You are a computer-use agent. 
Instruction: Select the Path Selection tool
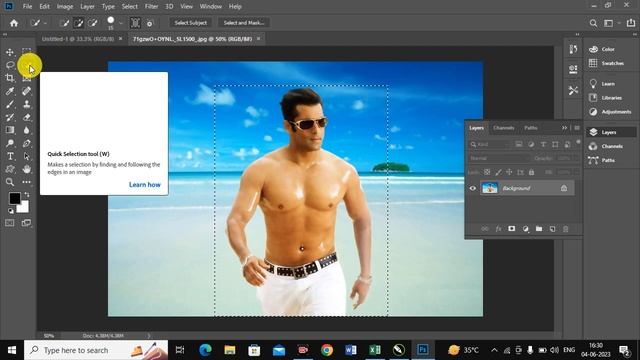tap(27, 156)
